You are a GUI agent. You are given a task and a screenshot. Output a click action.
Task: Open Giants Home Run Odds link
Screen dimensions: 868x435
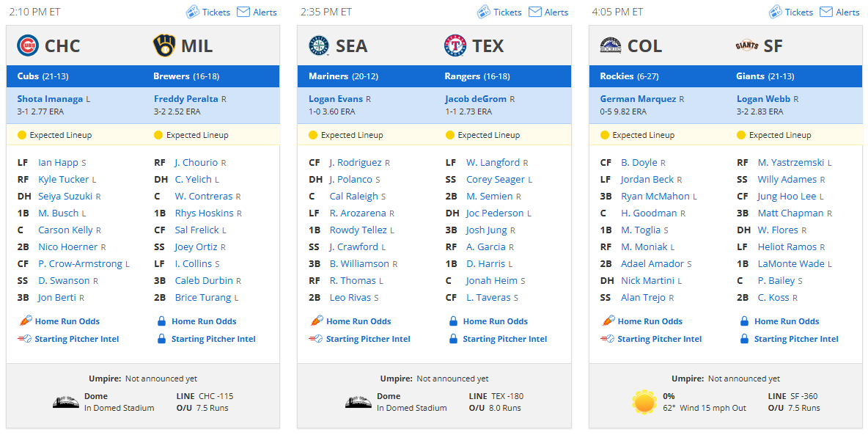point(787,321)
